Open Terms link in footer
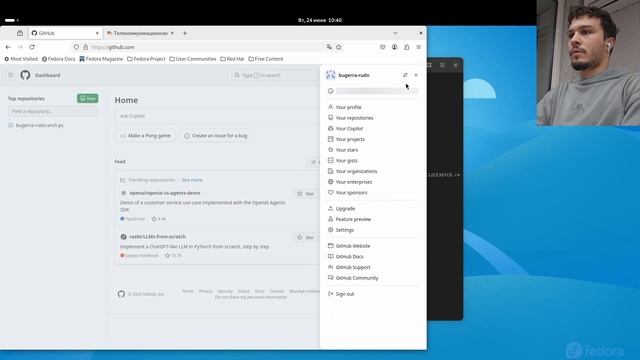This screenshot has height=360, width=640. 188,291
